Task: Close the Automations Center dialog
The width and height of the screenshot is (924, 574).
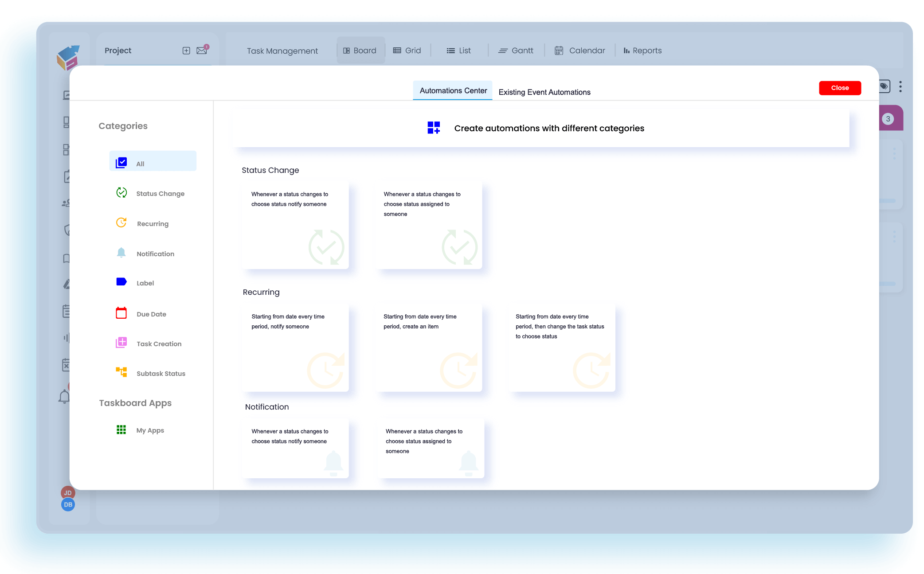Action: tap(839, 88)
